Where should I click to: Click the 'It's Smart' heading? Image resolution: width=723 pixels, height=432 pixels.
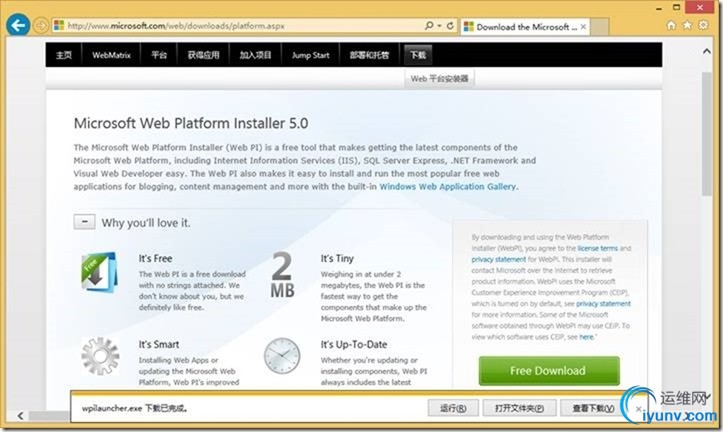point(159,344)
